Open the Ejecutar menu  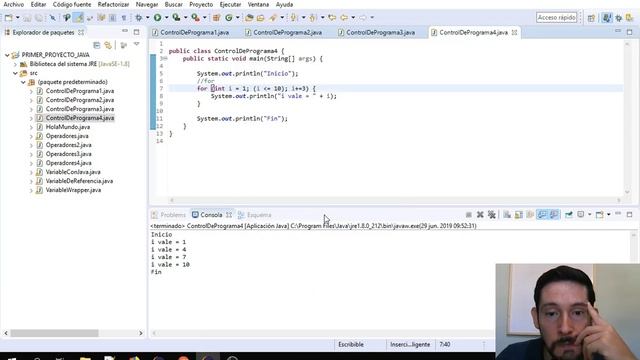coord(230,4)
